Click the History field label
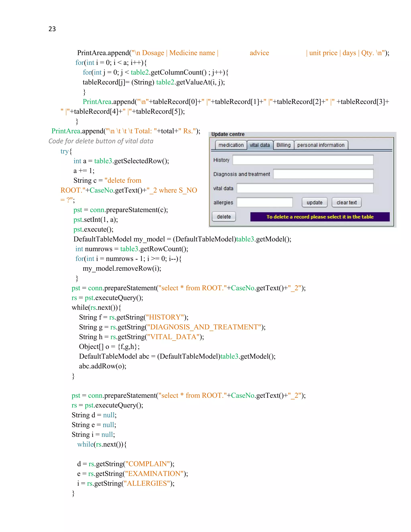The image size is (411, 532). (221, 160)
